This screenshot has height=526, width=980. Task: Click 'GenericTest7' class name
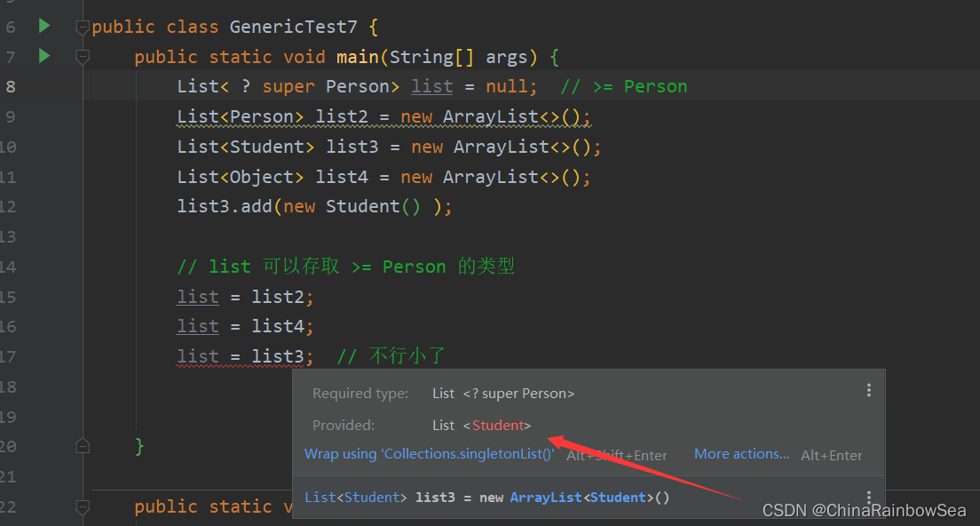pyautogui.click(x=293, y=27)
